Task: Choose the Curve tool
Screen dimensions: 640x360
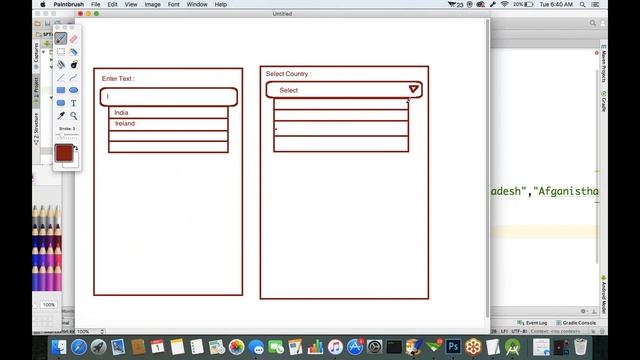Action: pos(73,77)
